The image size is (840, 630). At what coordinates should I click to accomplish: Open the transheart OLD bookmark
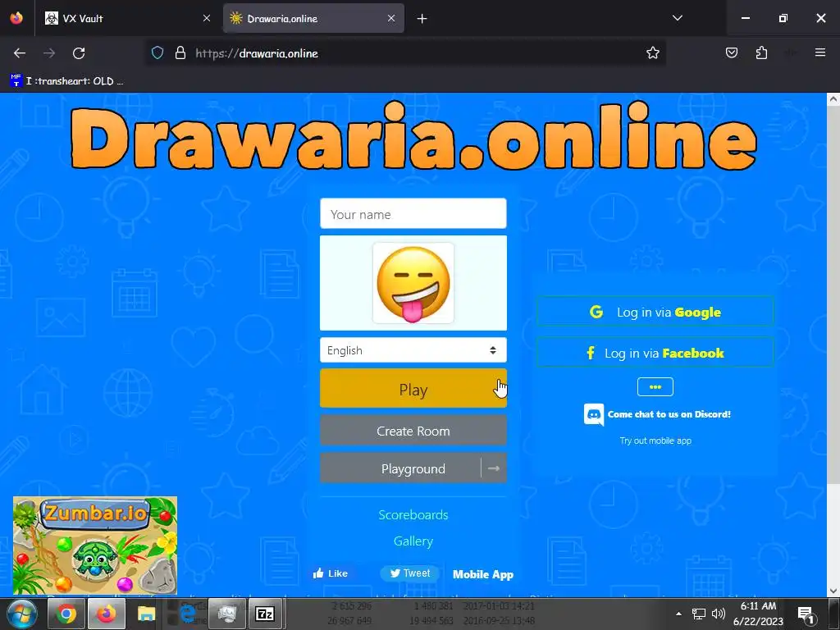pos(67,81)
